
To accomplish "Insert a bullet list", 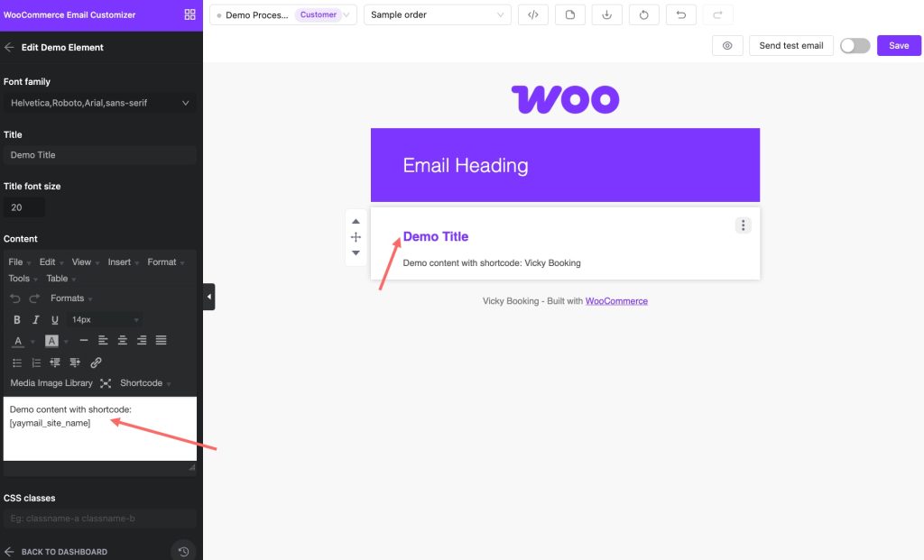I will point(17,363).
